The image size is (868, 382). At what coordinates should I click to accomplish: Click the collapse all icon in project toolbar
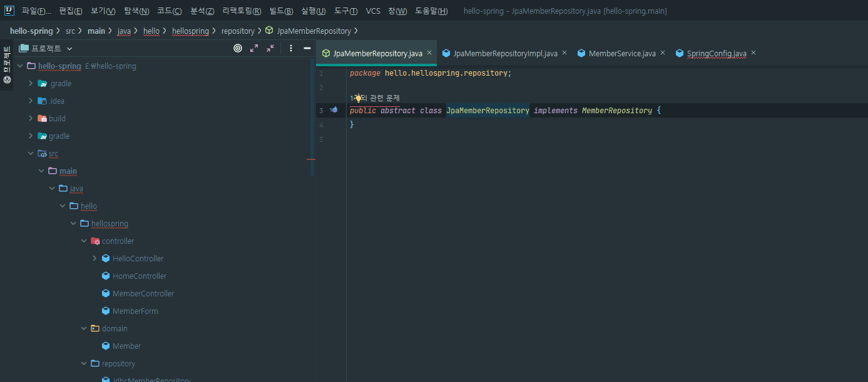[x=270, y=48]
